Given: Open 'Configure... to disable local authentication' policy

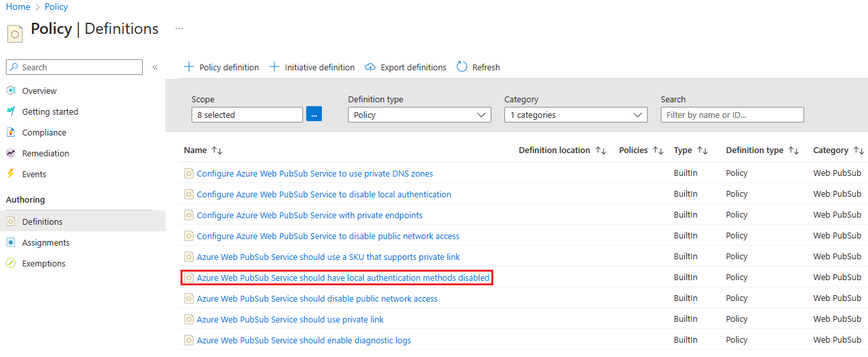Looking at the screenshot, I should pyautogui.click(x=324, y=194).
